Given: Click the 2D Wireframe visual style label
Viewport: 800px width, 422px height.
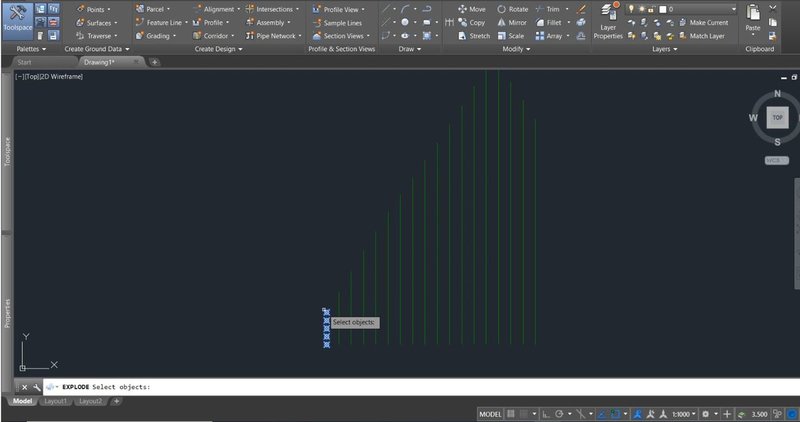Looking at the screenshot, I should [x=61, y=77].
